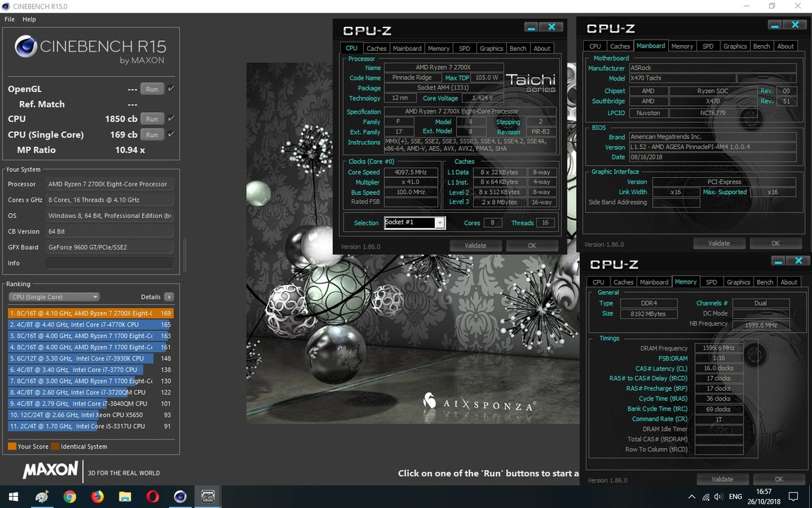Click the Cinebench icon in the title bar
The width and height of the screenshot is (812, 508).
(x=6, y=6)
